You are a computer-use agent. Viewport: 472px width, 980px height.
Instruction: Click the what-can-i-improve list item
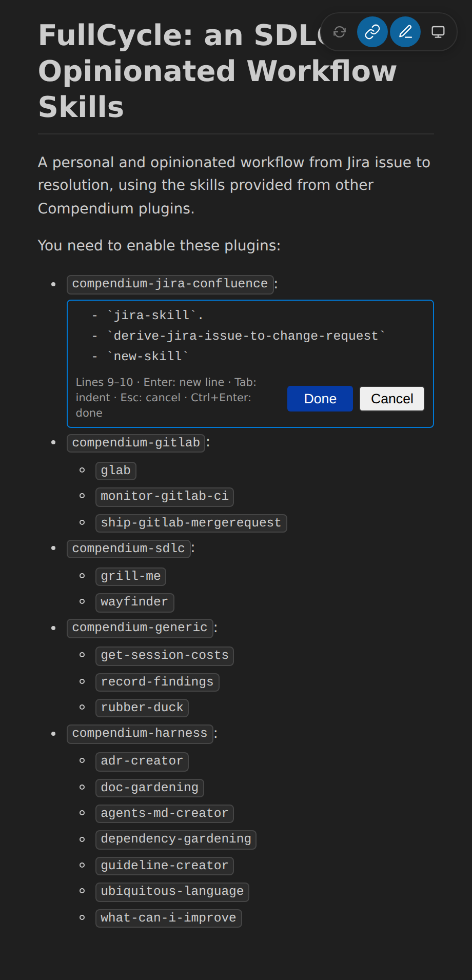click(x=168, y=918)
